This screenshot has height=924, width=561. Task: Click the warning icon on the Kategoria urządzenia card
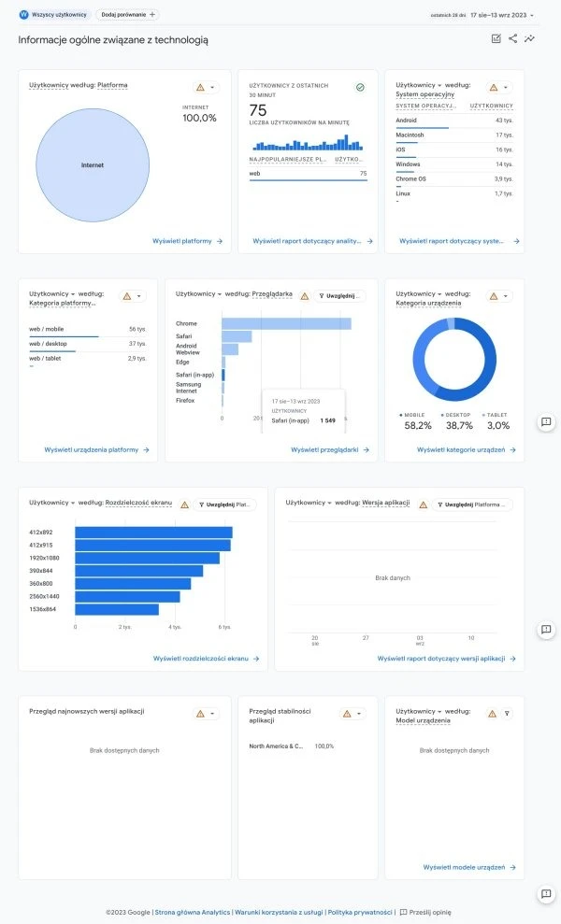(492, 296)
